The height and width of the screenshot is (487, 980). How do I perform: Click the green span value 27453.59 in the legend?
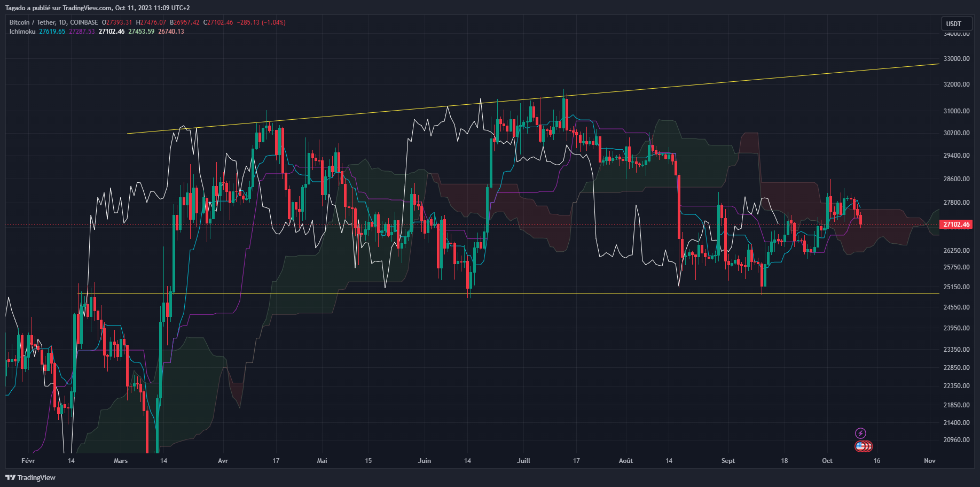pos(141,32)
